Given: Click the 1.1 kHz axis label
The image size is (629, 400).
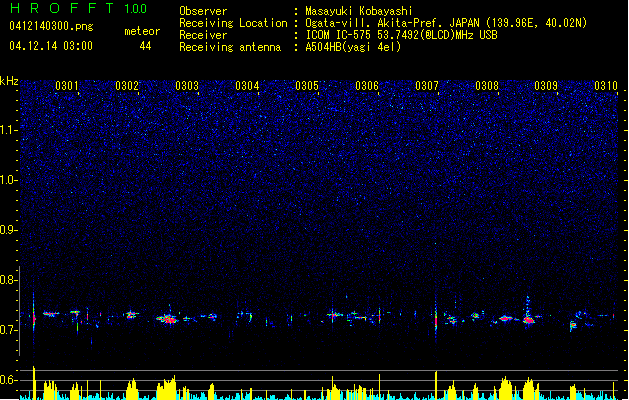Looking at the screenshot, I should (9, 130).
